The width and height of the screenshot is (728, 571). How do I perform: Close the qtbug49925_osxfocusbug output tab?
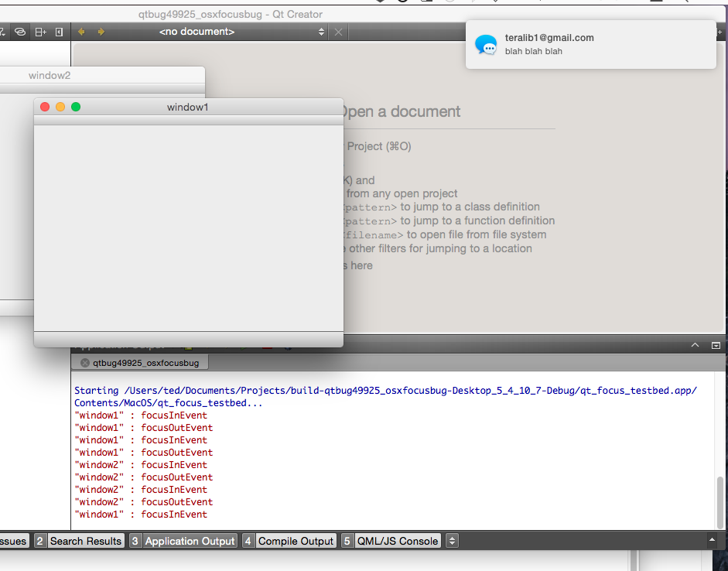85,363
